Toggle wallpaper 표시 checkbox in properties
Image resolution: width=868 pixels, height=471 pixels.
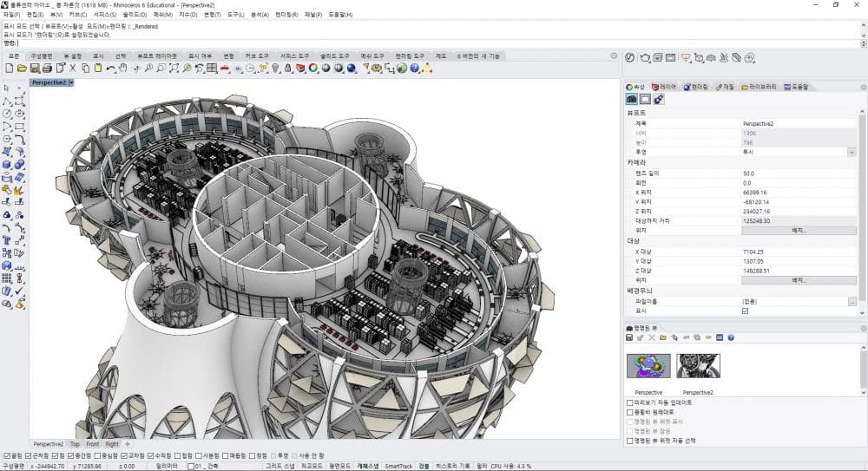click(x=745, y=311)
